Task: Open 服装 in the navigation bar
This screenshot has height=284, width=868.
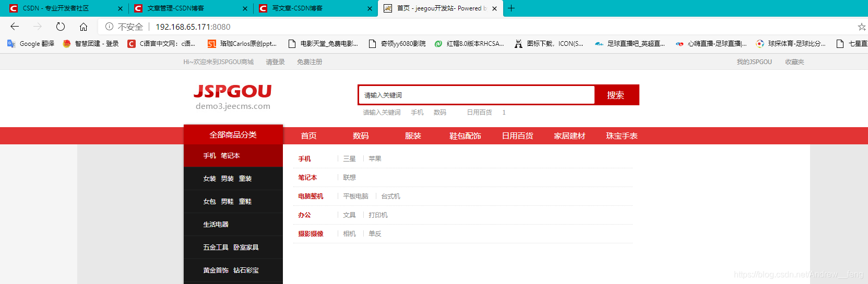Action: pyautogui.click(x=413, y=136)
